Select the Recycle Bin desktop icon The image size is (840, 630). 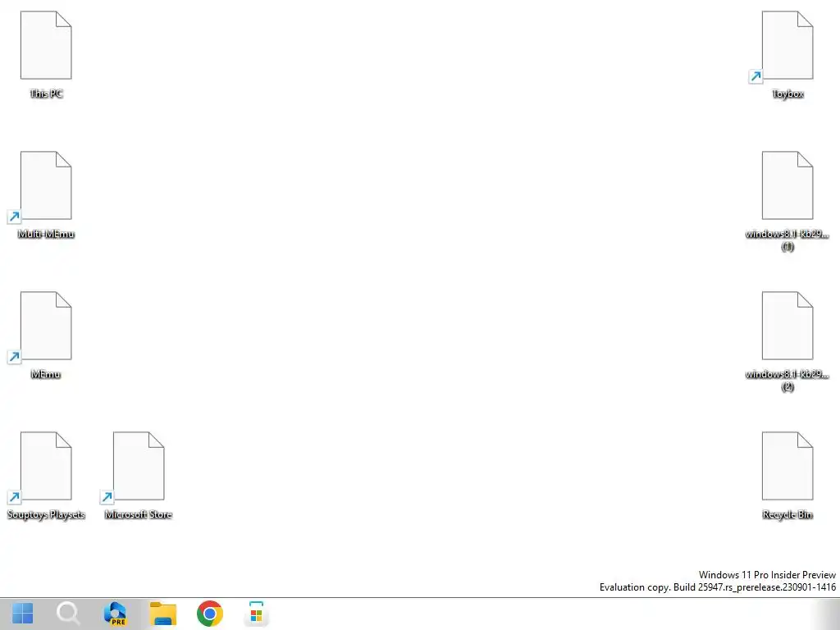787,466
